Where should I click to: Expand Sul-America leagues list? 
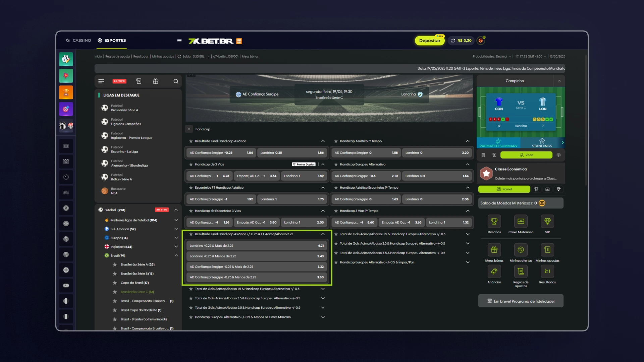point(176,229)
